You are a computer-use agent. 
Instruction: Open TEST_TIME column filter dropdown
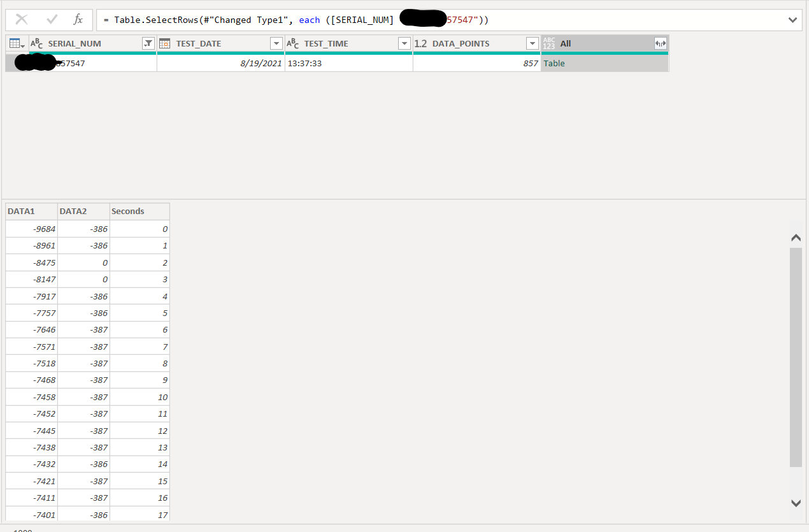click(404, 43)
